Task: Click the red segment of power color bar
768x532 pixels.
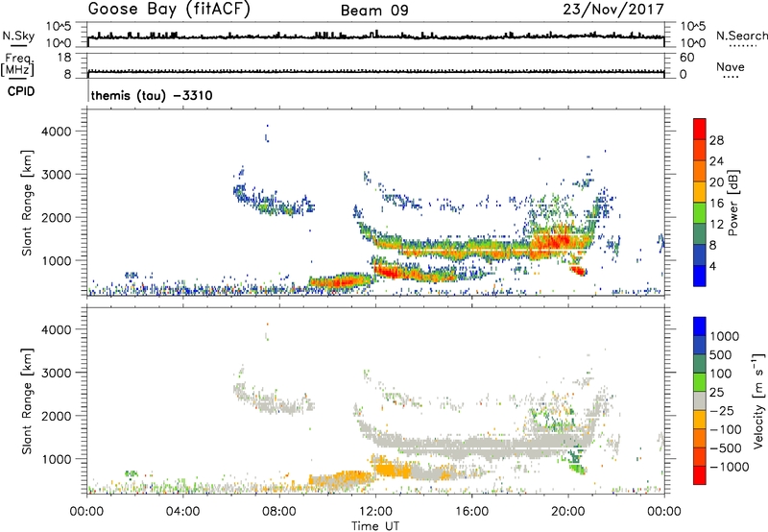Action: (699, 128)
